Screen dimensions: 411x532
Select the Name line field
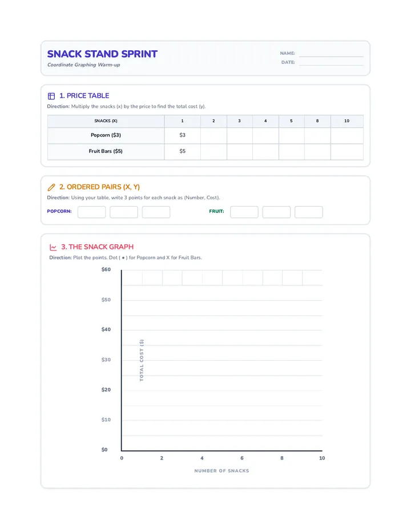[331, 53]
